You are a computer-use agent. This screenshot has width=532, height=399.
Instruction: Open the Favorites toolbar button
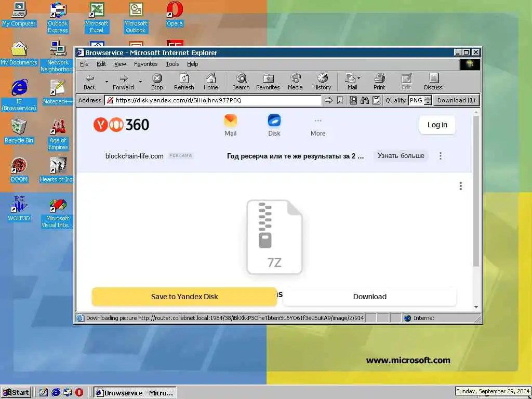pyautogui.click(x=268, y=82)
